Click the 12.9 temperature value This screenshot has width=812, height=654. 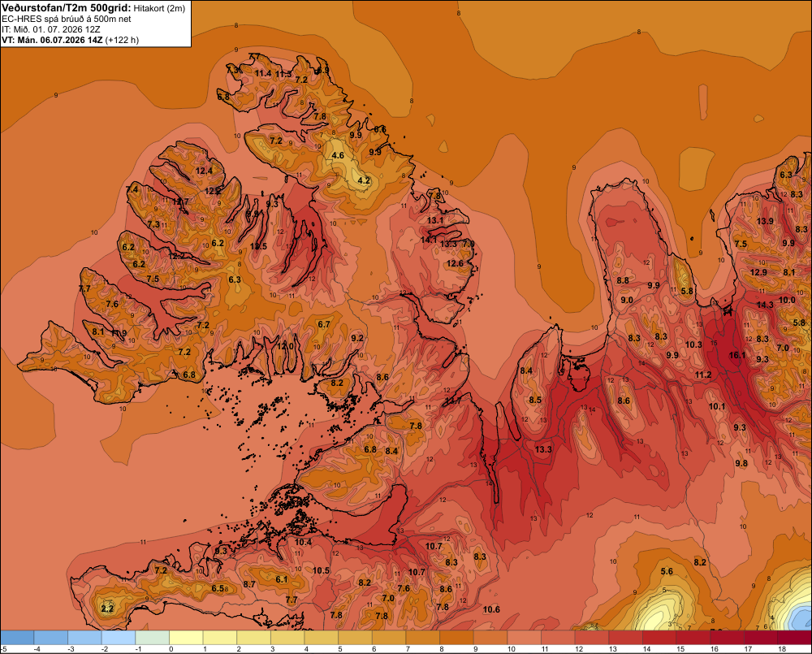coord(758,272)
